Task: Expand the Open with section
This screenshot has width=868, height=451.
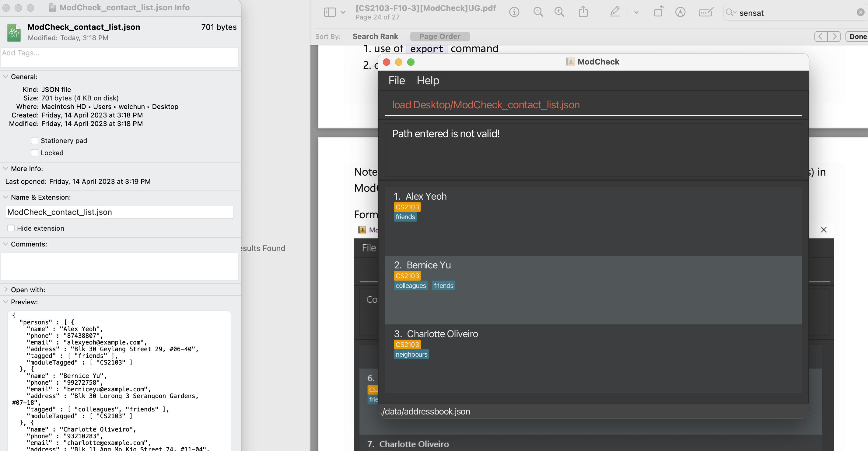Action: [5, 290]
